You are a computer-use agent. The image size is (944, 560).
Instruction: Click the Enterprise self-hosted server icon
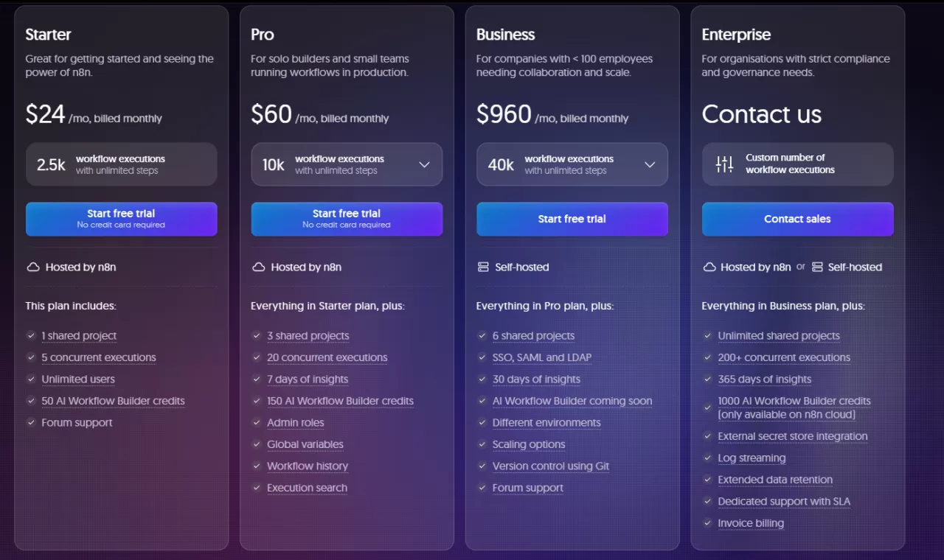[x=817, y=267]
